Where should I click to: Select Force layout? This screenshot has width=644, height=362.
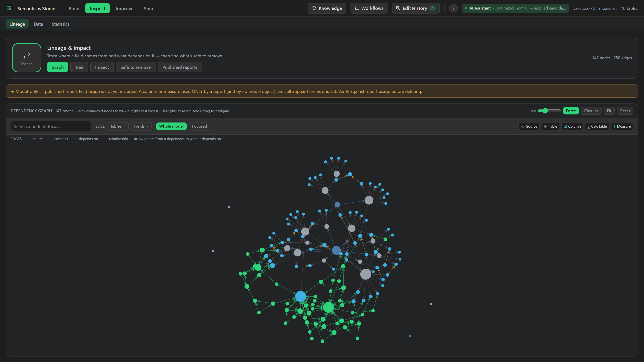[571, 111]
